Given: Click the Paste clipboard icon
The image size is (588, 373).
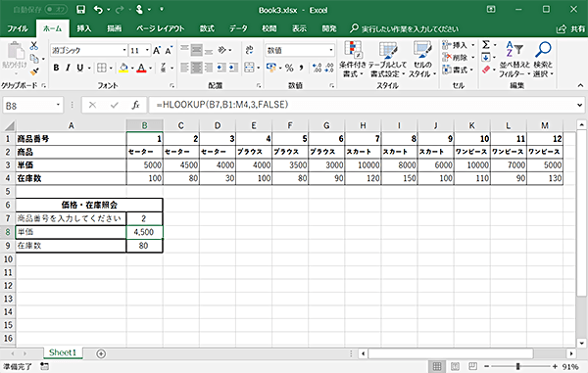Looking at the screenshot, I should (15, 51).
